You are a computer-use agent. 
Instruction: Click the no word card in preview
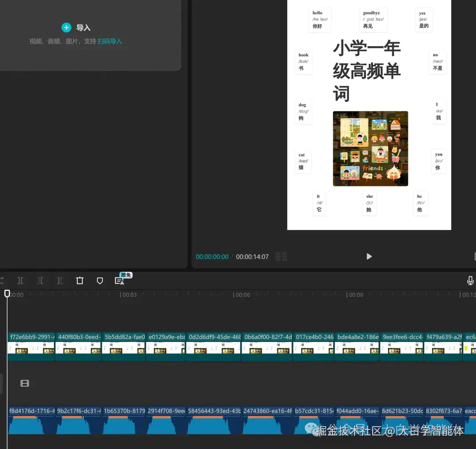tap(438, 62)
